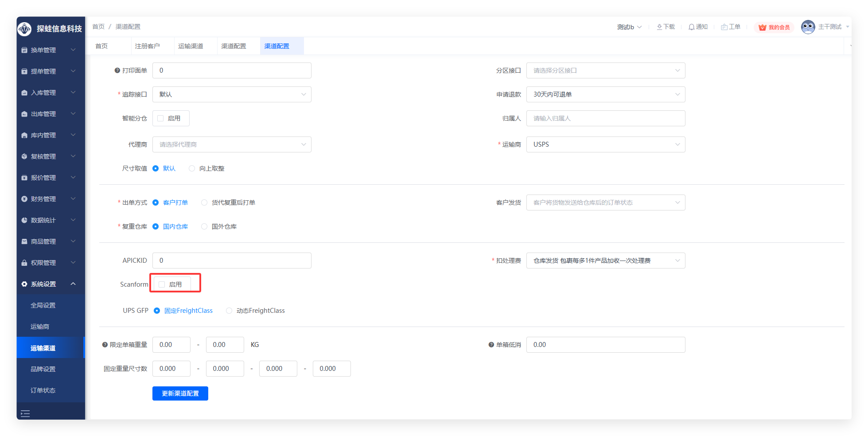868x436 pixels.
Task: Click the 我的会员 membership button
Action: (x=774, y=27)
